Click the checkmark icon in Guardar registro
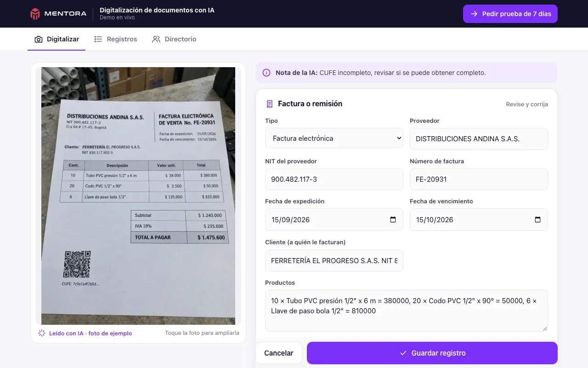The height and width of the screenshot is (368, 588). coord(403,353)
